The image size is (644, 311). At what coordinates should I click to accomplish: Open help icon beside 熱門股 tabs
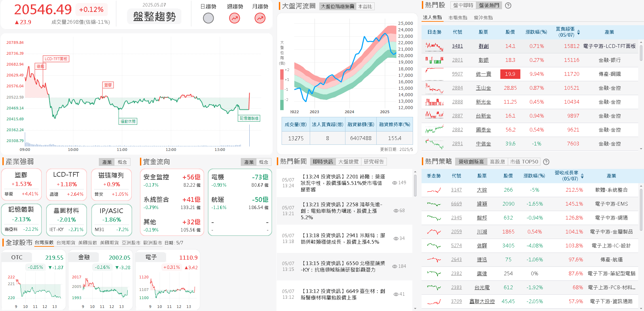coord(508,5)
